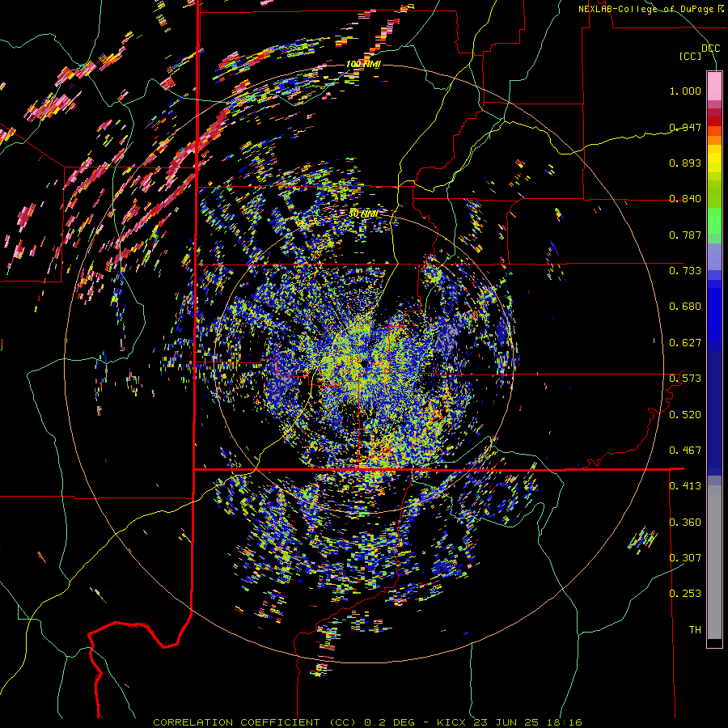Pick the pink segment of the color bar

coord(714,86)
